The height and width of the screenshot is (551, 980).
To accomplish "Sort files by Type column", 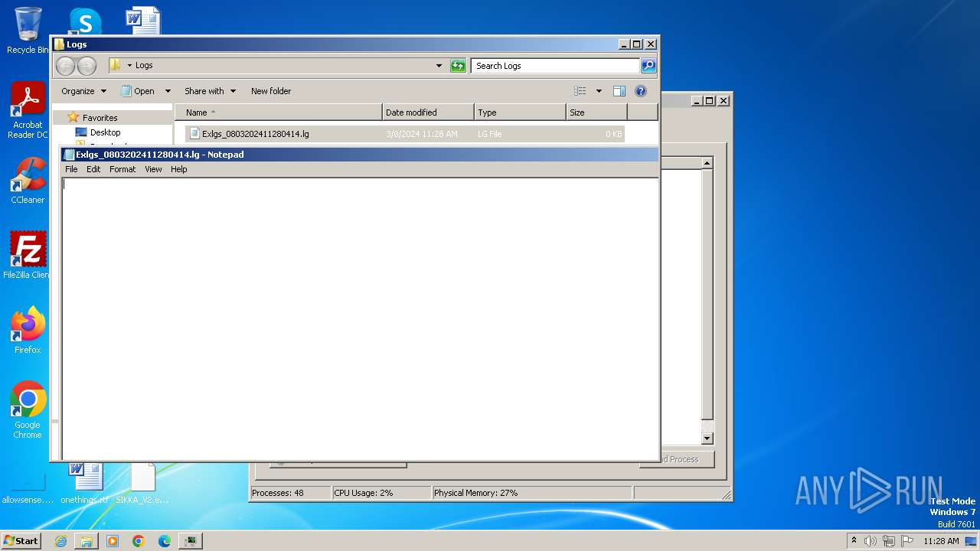I will (520, 112).
